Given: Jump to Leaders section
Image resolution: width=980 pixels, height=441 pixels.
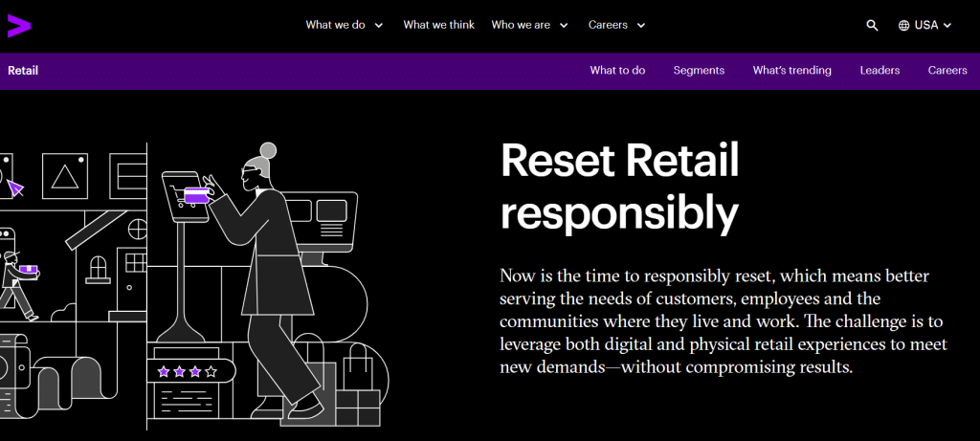Looking at the screenshot, I should pyautogui.click(x=880, y=71).
